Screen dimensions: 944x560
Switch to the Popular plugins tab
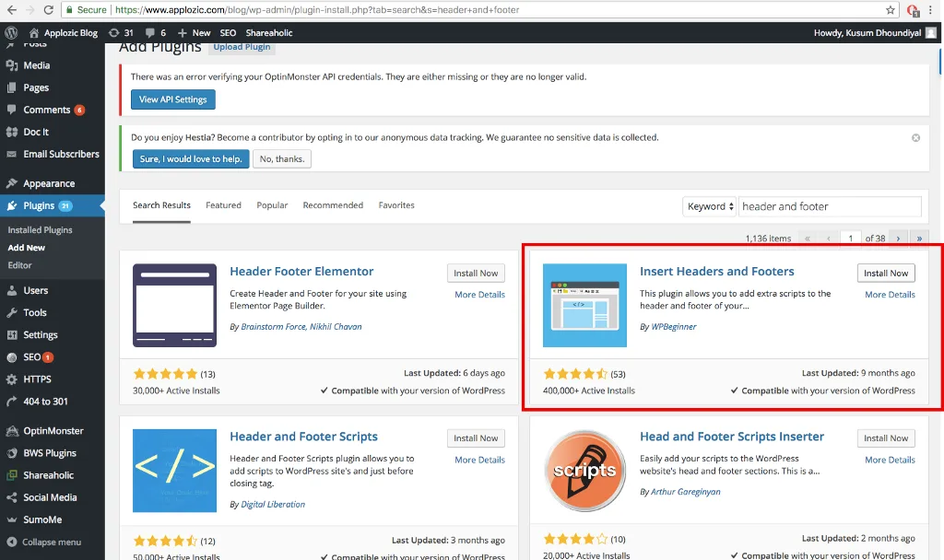(272, 204)
